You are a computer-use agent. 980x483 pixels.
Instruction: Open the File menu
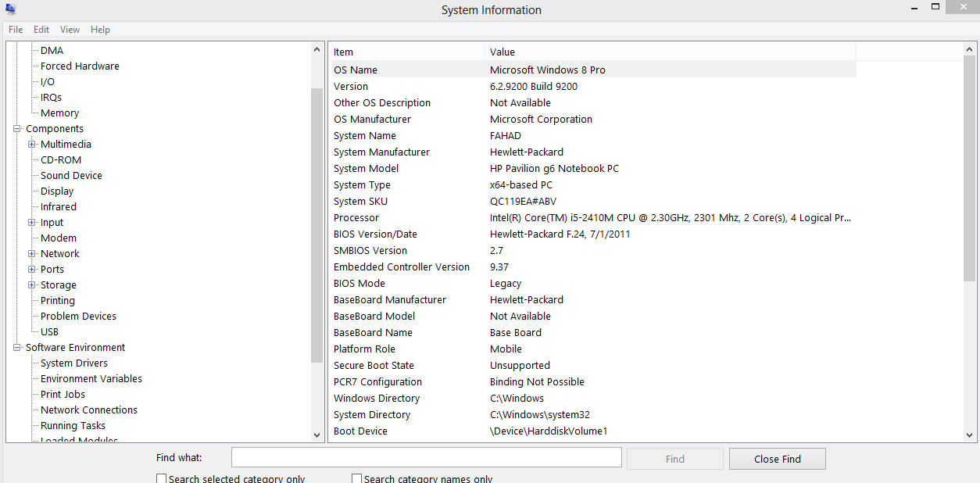click(16, 30)
